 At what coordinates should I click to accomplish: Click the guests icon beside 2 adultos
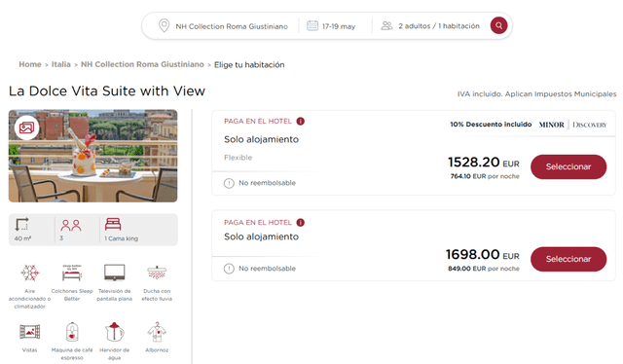[x=386, y=25]
